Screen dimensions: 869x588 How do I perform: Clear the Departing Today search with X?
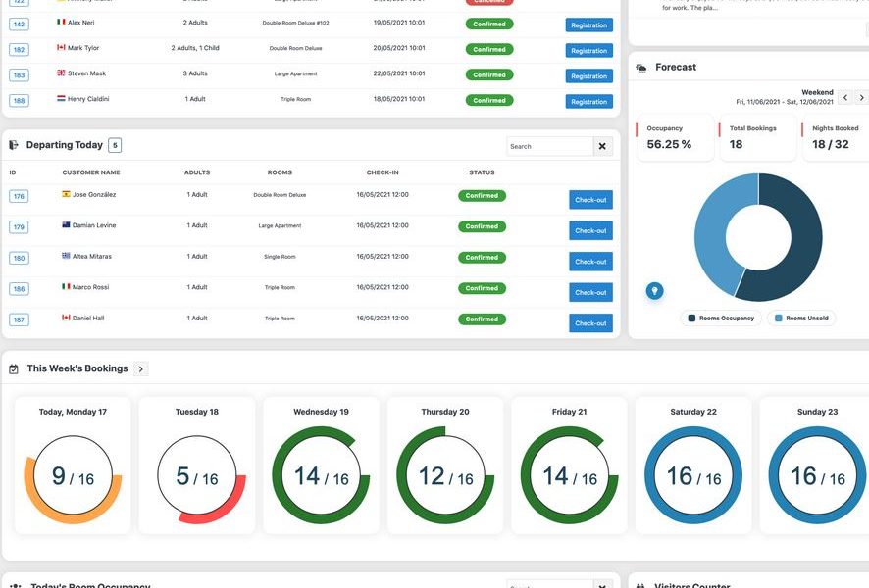pos(602,146)
